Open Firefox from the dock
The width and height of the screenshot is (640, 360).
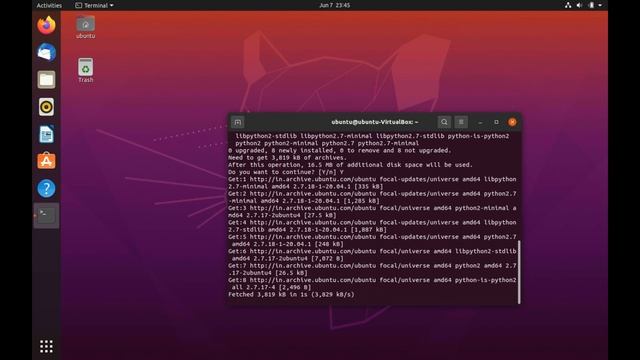click(x=46, y=25)
